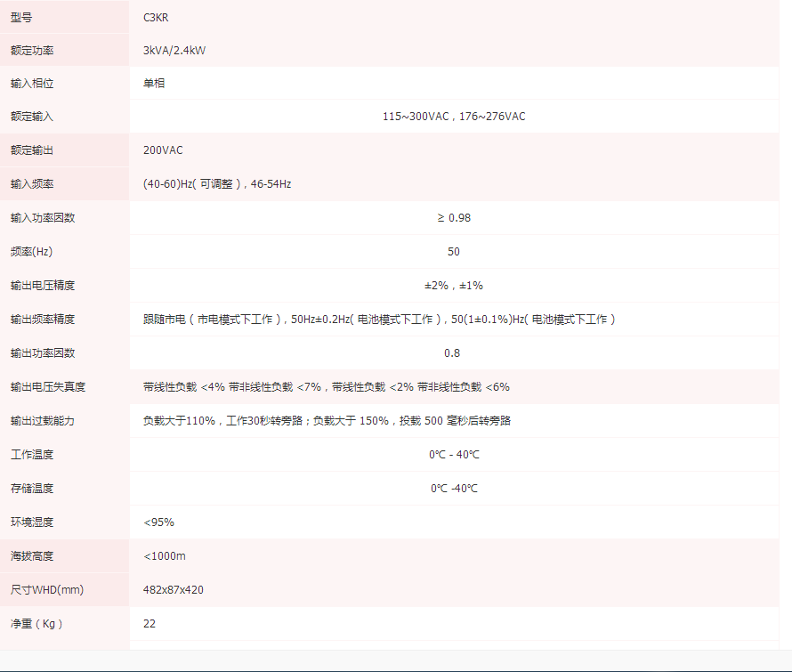The image size is (792, 672).
Task: Click the 输出过载能力 row label
Action: tap(43, 421)
